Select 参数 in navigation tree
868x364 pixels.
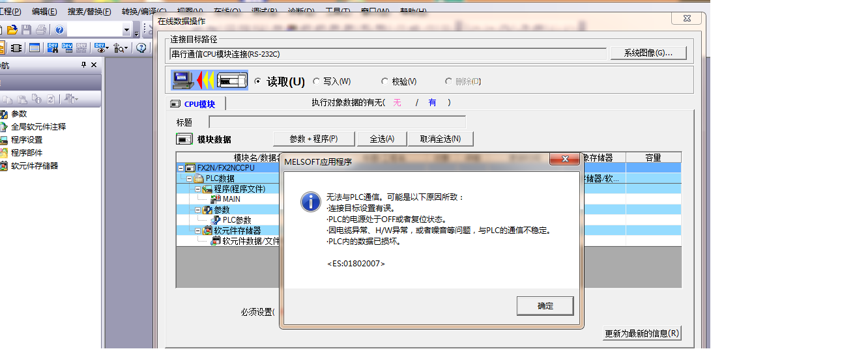(19, 114)
